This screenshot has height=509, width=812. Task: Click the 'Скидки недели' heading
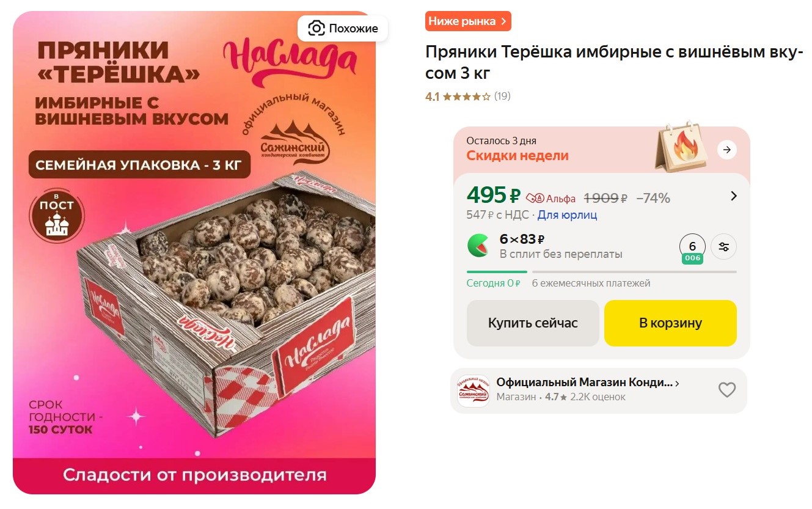(x=518, y=156)
